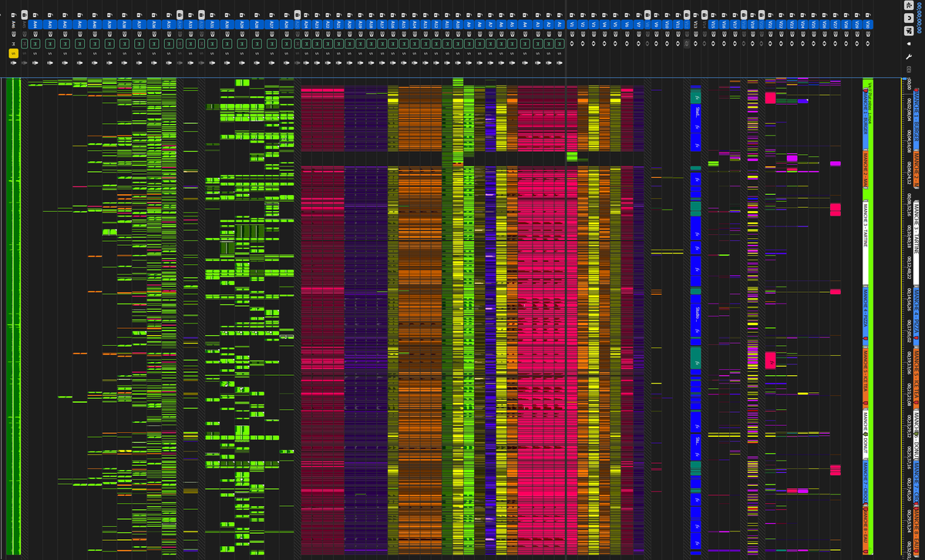Toggle track targeting button V3
Viewport: 925px width, 560px height.
tap(594, 25)
